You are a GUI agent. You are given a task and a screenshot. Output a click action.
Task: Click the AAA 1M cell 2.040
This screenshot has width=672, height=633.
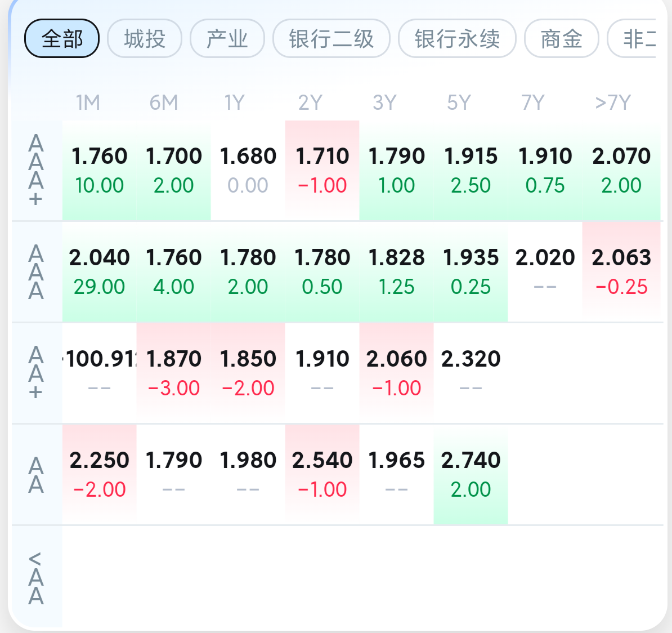coord(100,272)
